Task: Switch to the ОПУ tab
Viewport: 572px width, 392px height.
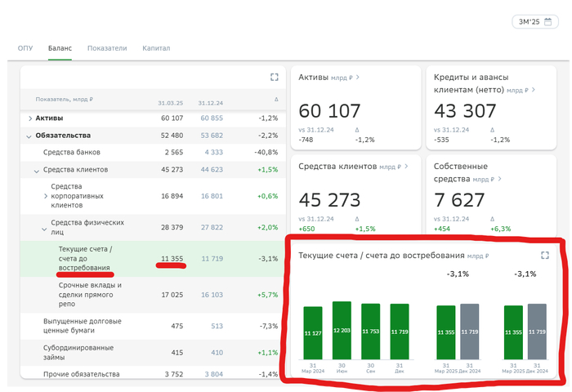Action: pyautogui.click(x=26, y=48)
